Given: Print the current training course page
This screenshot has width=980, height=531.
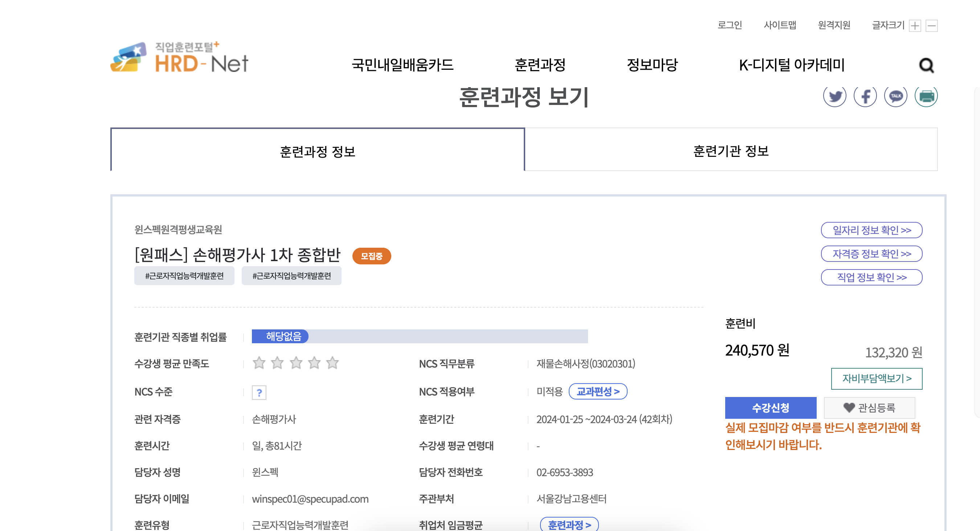Looking at the screenshot, I should 926,97.
